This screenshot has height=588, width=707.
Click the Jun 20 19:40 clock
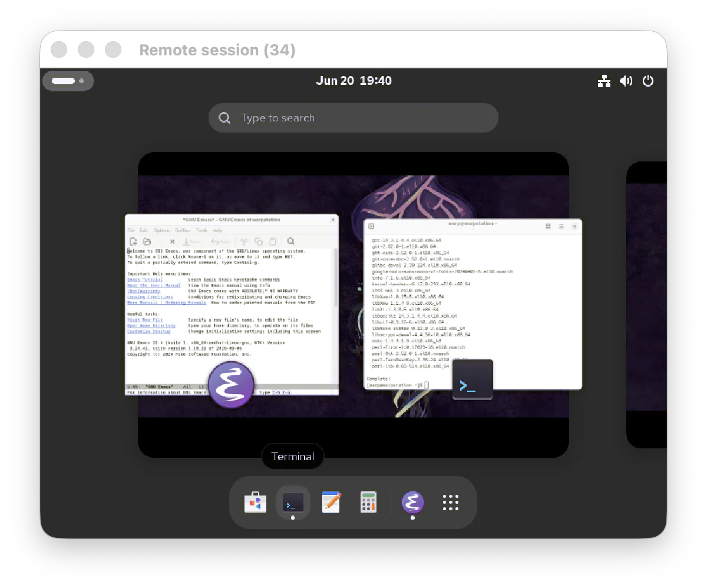click(353, 81)
